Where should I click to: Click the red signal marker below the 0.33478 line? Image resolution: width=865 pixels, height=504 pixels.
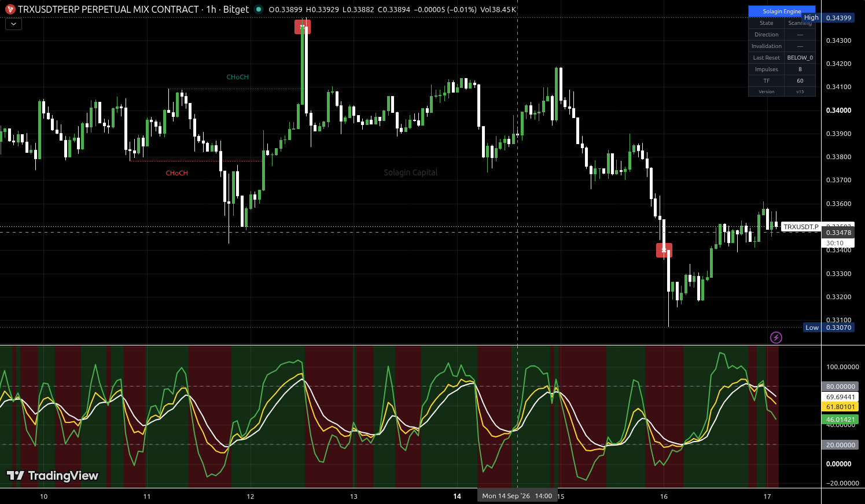point(664,250)
